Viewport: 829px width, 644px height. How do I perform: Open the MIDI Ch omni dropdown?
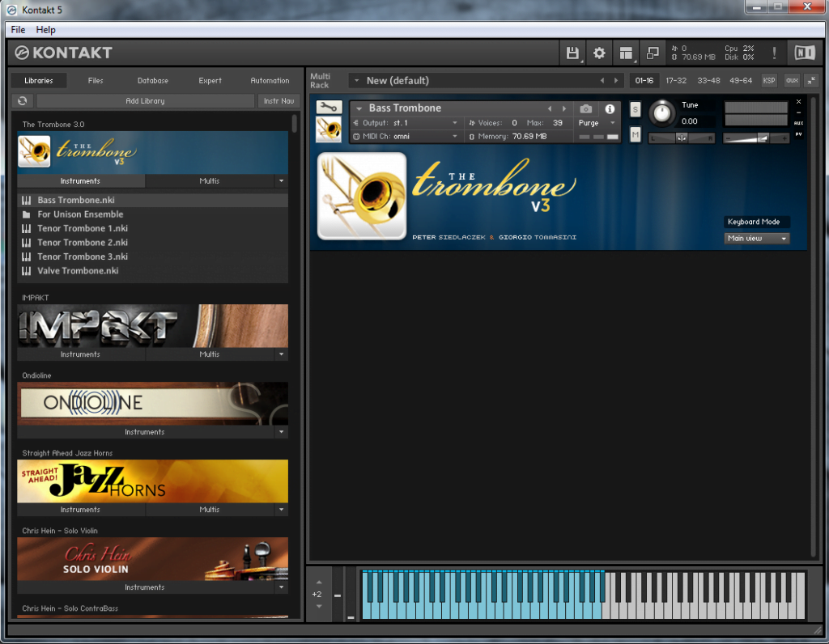406,136
